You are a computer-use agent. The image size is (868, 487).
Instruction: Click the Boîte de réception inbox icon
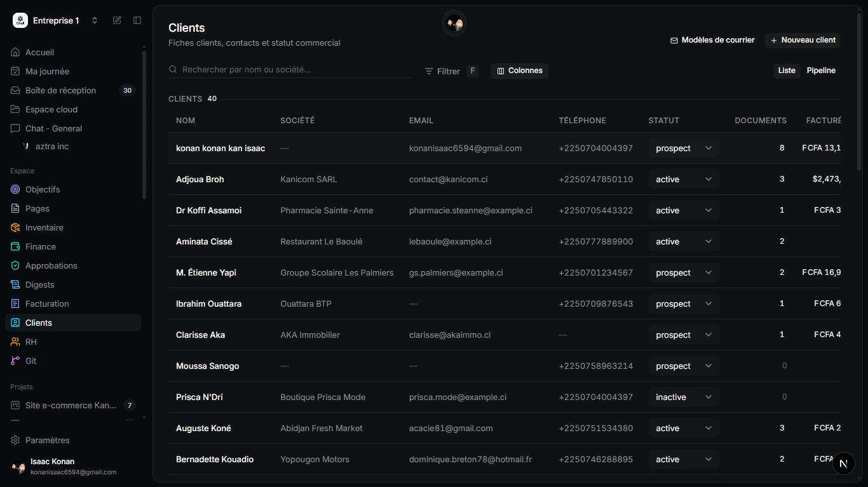click(15, 90)
